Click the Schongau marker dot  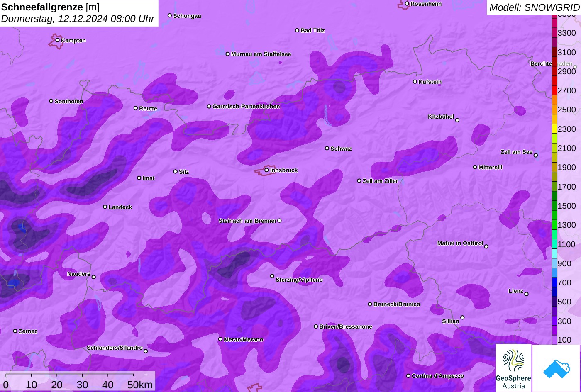(170, 16)
